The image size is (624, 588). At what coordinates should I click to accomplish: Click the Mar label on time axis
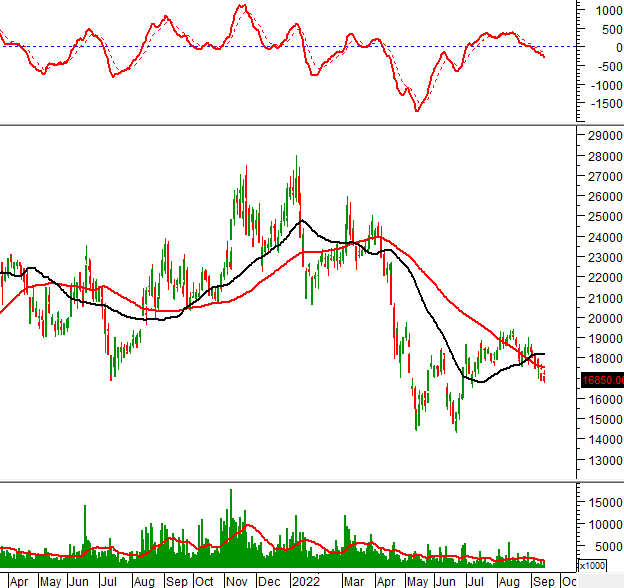(x=355, y=580)
